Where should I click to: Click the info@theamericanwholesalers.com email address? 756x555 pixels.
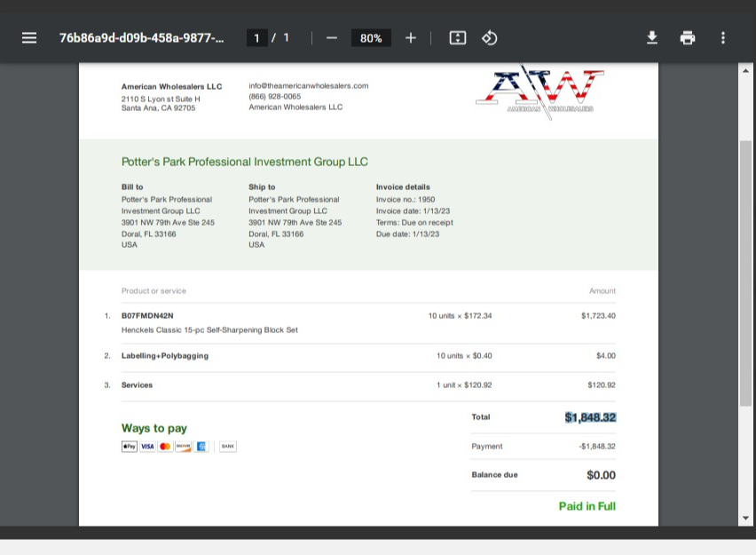point(309,86)
